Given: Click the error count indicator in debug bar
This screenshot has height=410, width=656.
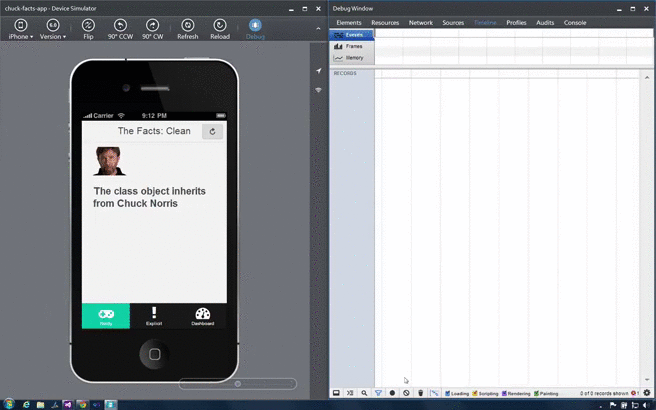Looking at the screenshot, I should [x=635, y=393].
